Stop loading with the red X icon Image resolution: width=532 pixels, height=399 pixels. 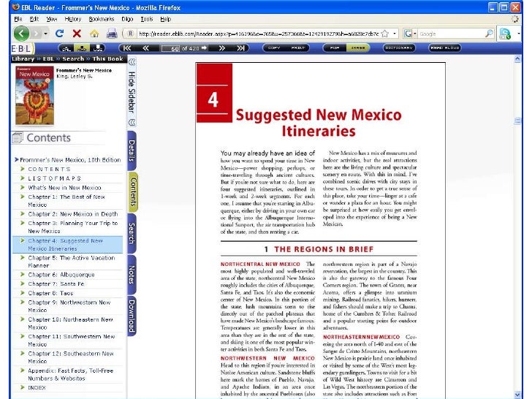coord(77,34)
